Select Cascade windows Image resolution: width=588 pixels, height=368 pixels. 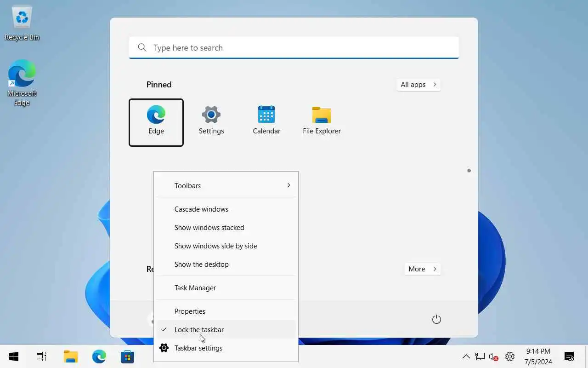click(x=226, y=209)
